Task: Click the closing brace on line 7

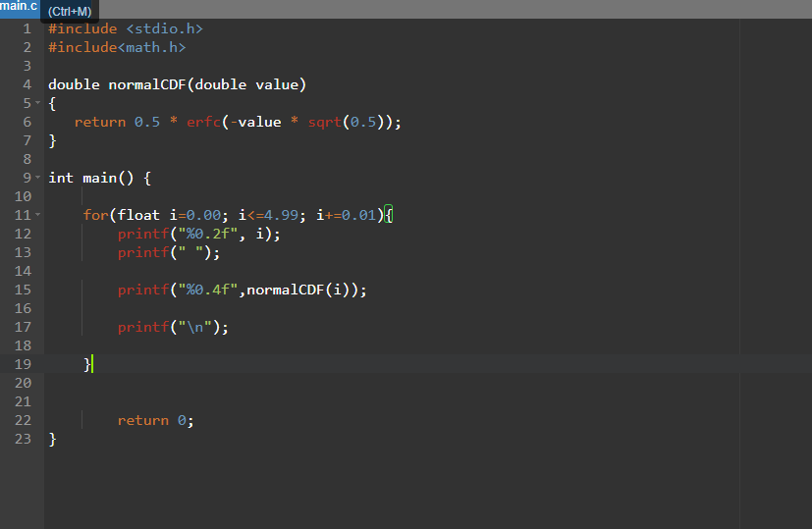Action: [x=52, y=140]
